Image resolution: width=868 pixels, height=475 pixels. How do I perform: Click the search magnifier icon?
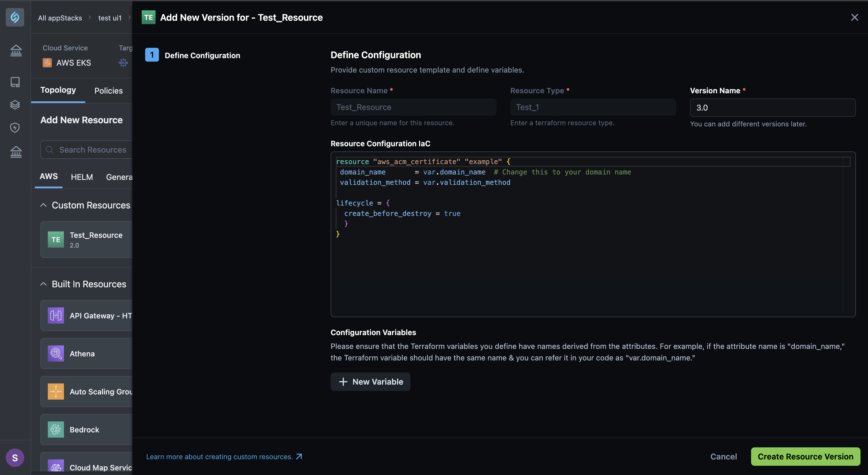[50, 150]
